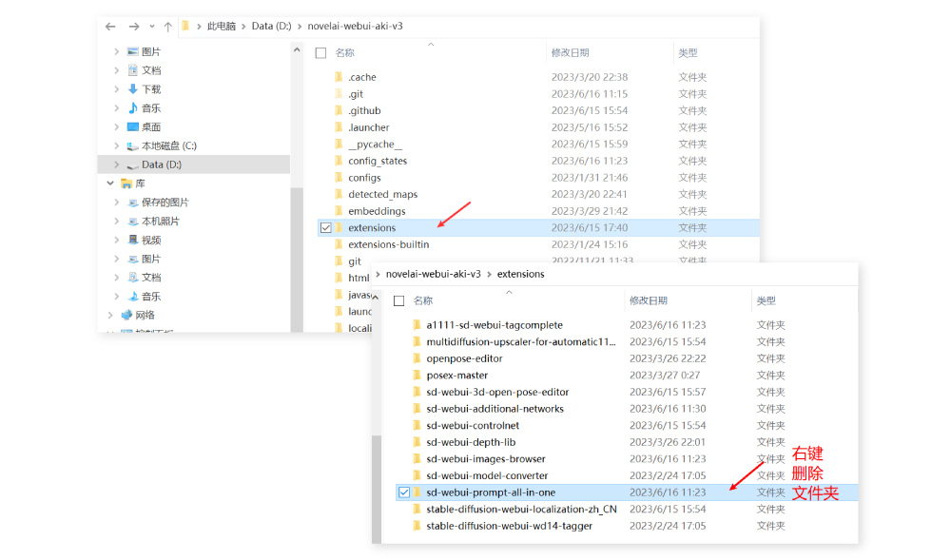Select sd-webui-additional-networks folder name
The width and height of the screenshot is (951, 560).
point(495,409)
